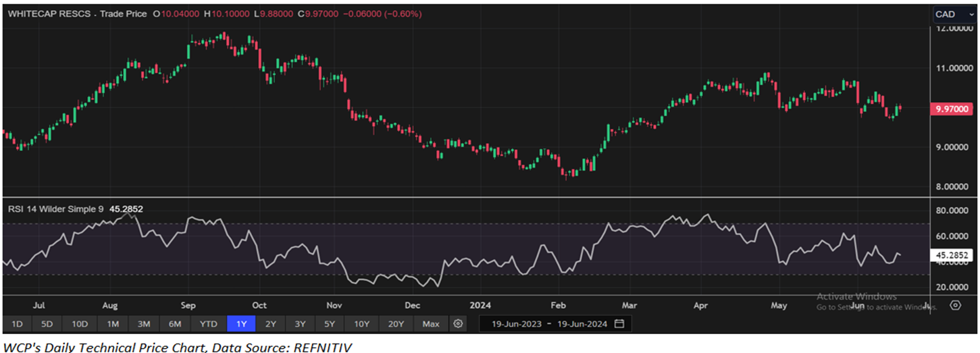Select the 3M time range

[x=143, y=324]
